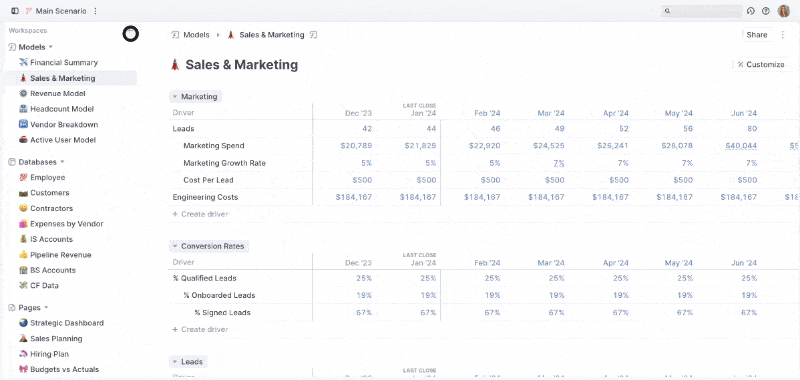Click the Pages section icon in sidebar
This screenshot has width=800, height=380.
[12, 308]
